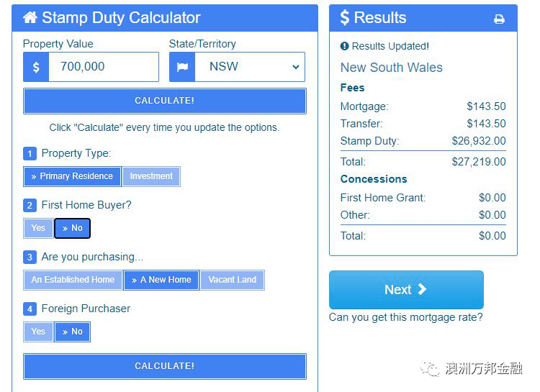Select Vacant Land purchase option
Image resolution: width=540 pixels, height=392 pixels.
coord(232,280)
